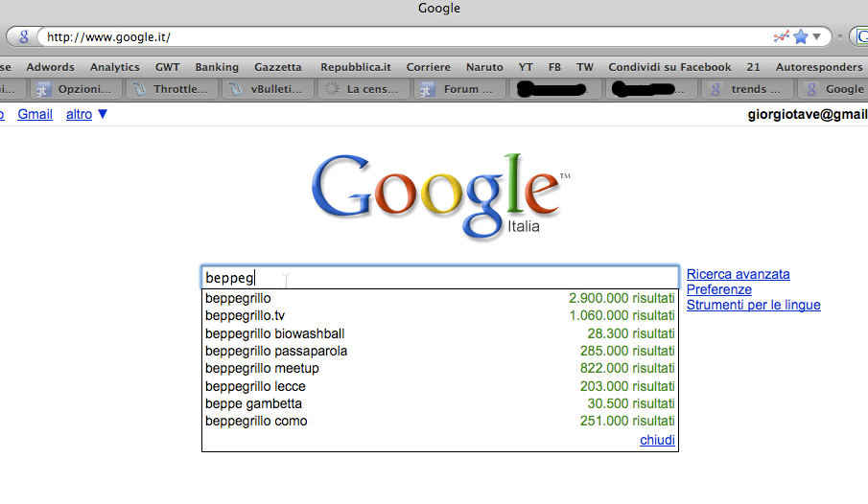Click the search box containing beppeg
Viewport: 868px width, 504px height.
point(440,277)
